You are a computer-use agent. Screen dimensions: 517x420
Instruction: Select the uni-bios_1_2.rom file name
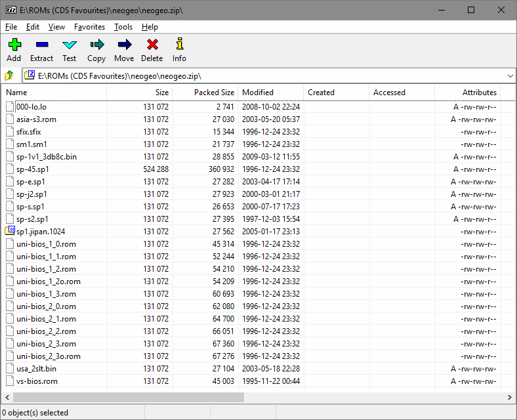(x=46, y=269)
